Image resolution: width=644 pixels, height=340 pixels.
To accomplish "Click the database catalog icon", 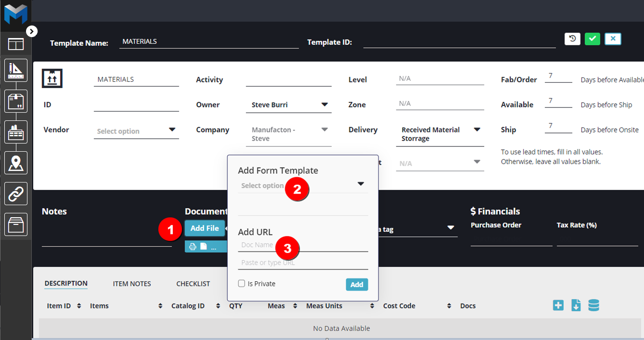I will point(593,305).
